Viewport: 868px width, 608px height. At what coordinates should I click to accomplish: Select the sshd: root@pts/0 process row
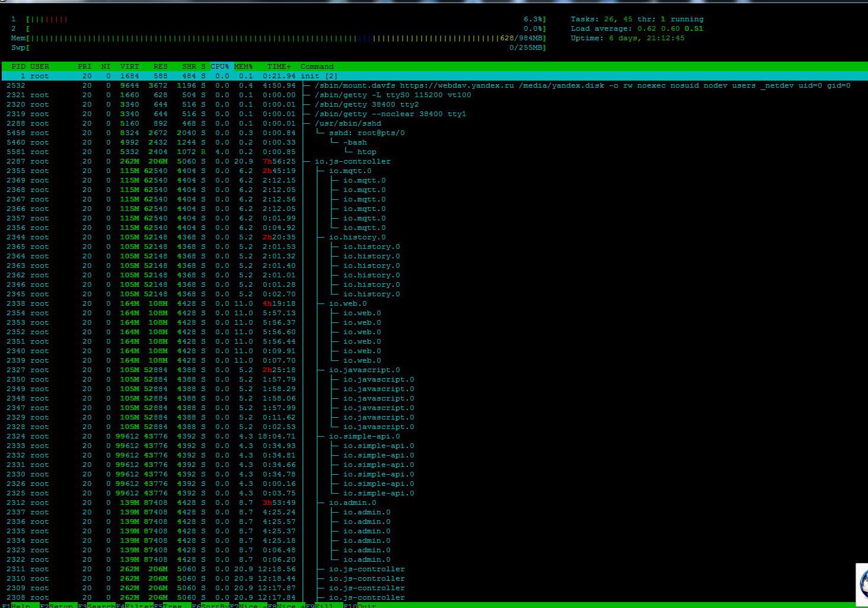434,133
